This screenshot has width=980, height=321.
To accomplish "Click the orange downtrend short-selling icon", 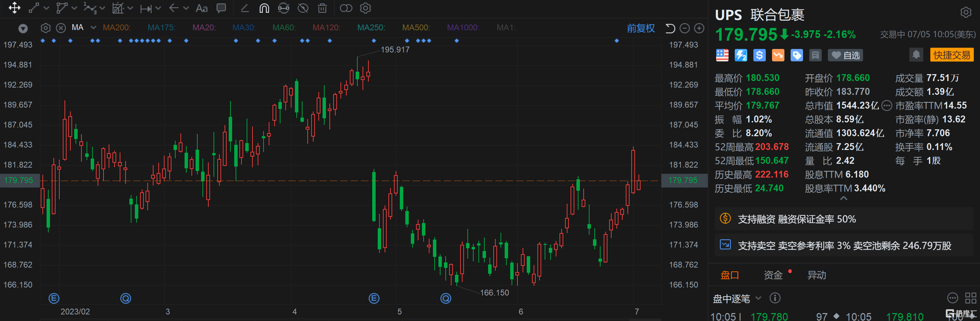I will pyautogui.click(x=778, y=55).
